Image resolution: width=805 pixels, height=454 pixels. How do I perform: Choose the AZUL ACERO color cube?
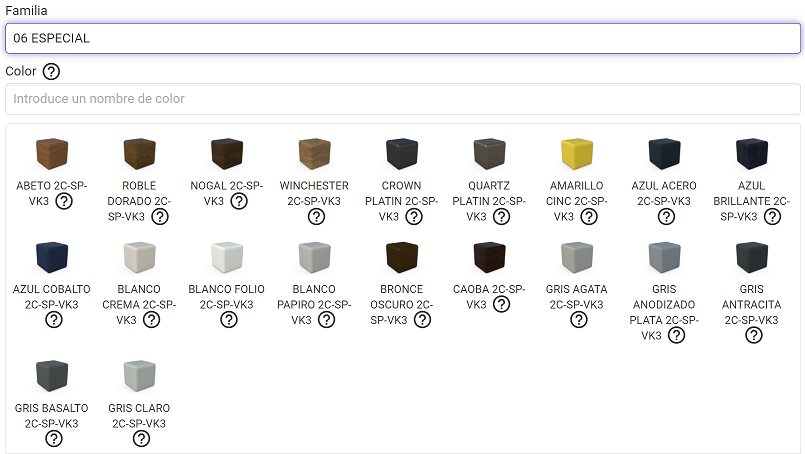[x=665, y=155]
